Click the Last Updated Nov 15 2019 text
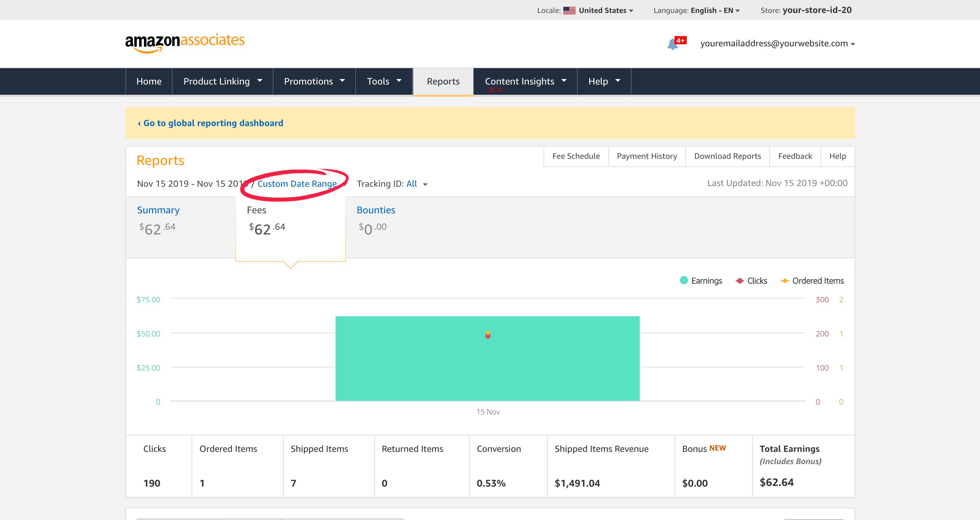Image resolution: width=980 pixels, height=520 pixels. [x=777, y=183]
